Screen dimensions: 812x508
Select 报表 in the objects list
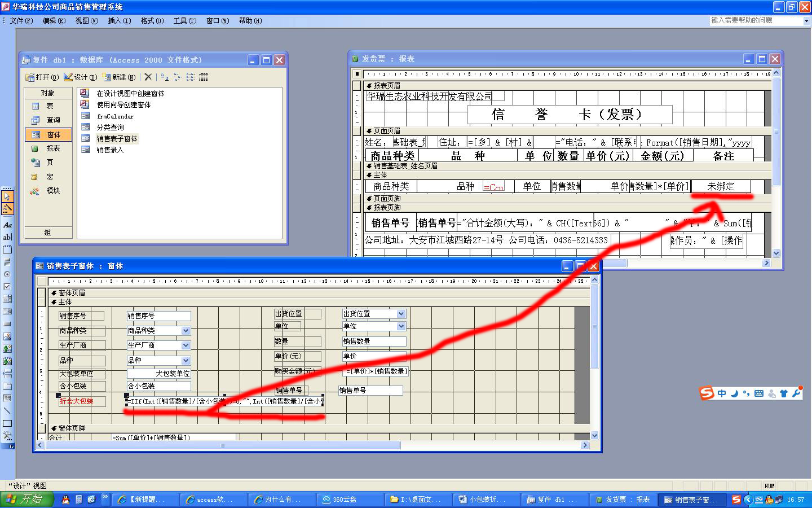[x=53, y=148]
